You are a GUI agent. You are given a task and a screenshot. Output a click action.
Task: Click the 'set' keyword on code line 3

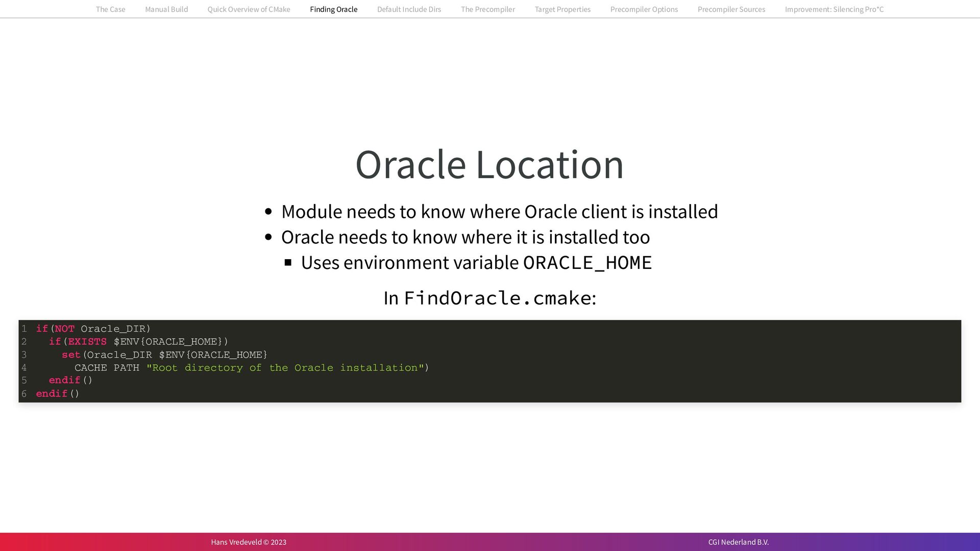point(71,355)
